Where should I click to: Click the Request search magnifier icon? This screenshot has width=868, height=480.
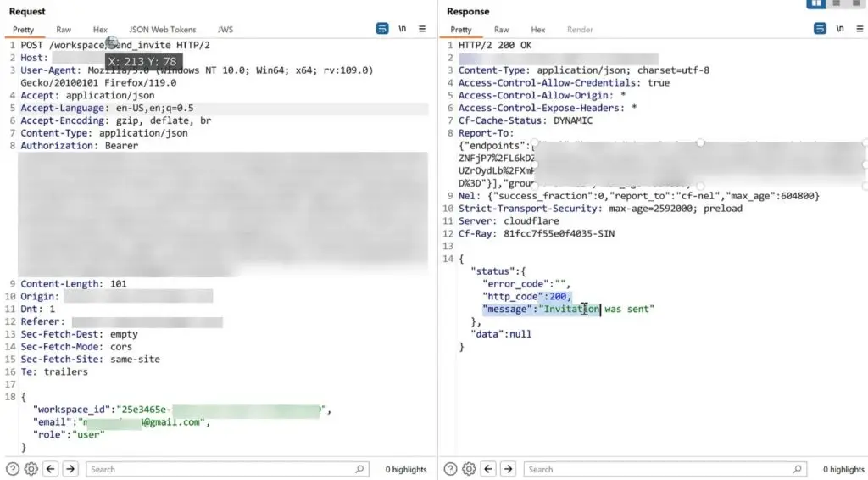[359, 469]
